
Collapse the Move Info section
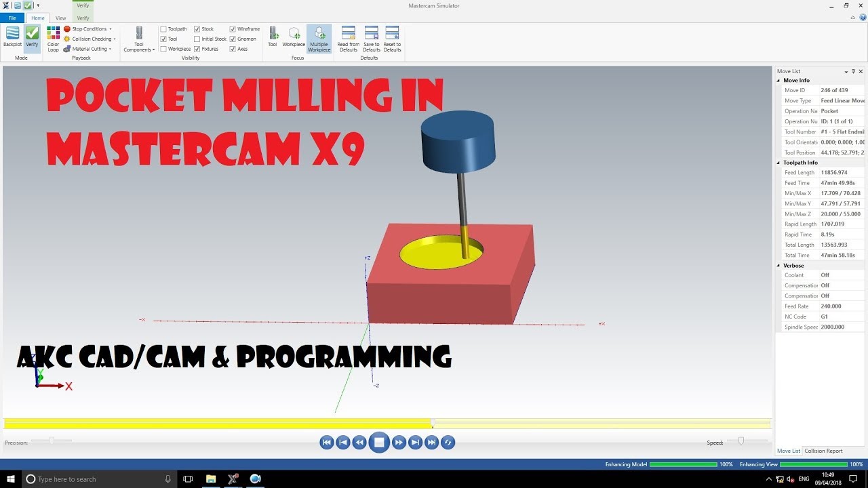click(x=778, y=81)
